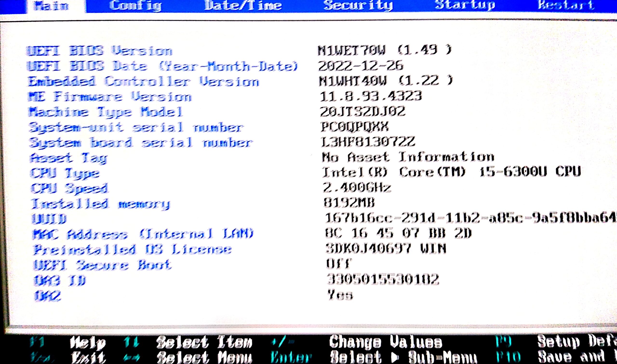Screen dimensions: 617x364
Task: Click serial value PC0QPQXX
Action: (355, 126)
